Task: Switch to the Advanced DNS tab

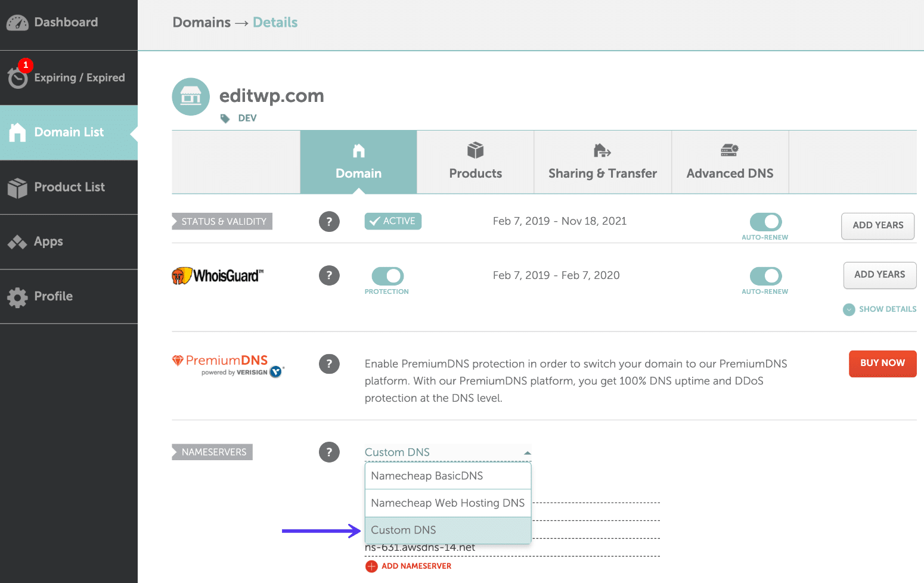Action: pos(730,162)
